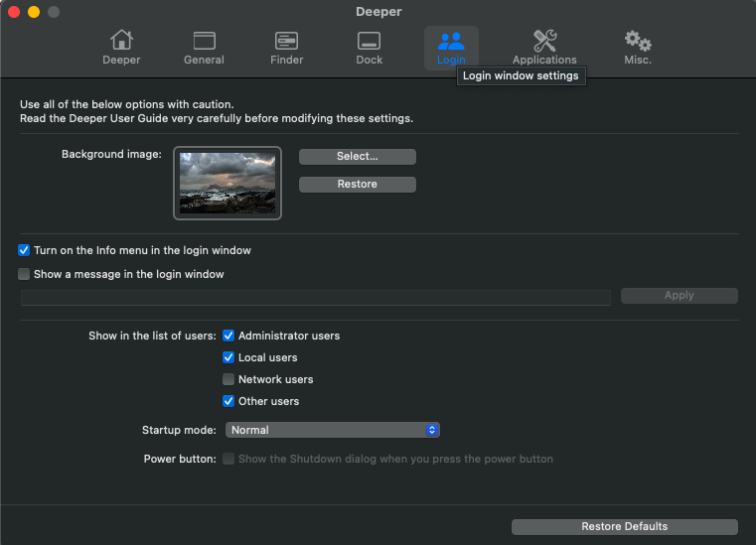Click the 'Power button:' label
The height and width of the screenshot is (545, 756).
click(x=180, y=459)
